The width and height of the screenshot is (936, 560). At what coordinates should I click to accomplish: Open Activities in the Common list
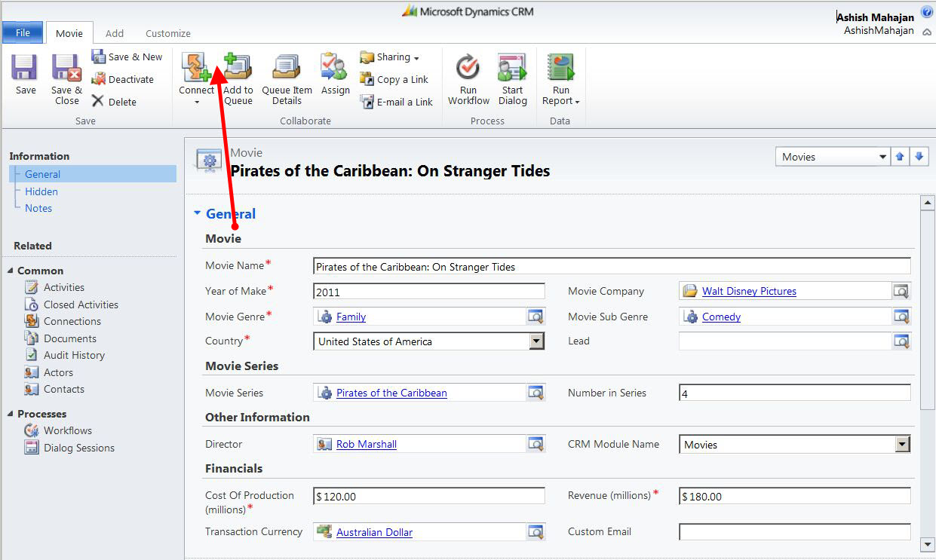point(64,287)
